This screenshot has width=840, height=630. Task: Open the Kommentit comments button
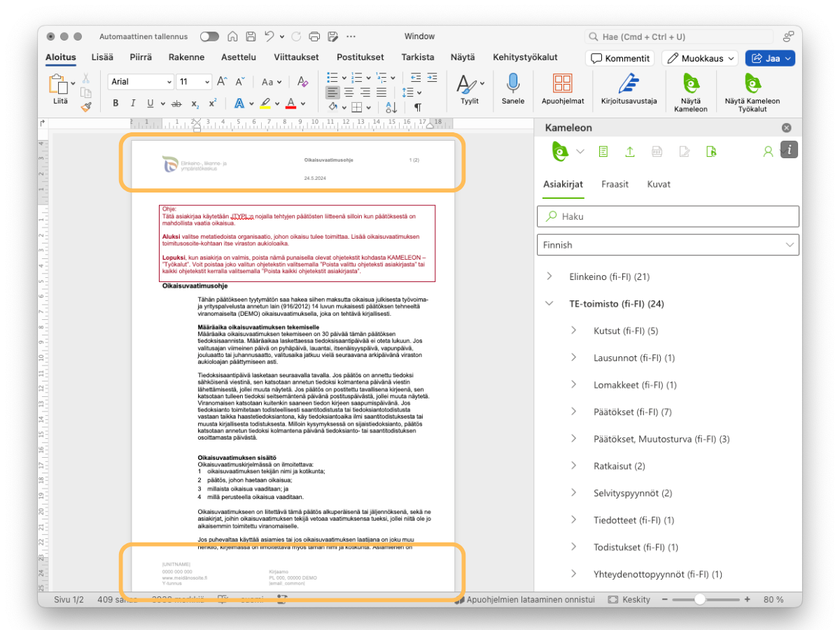pyautogui.click(x=619, y=58)
